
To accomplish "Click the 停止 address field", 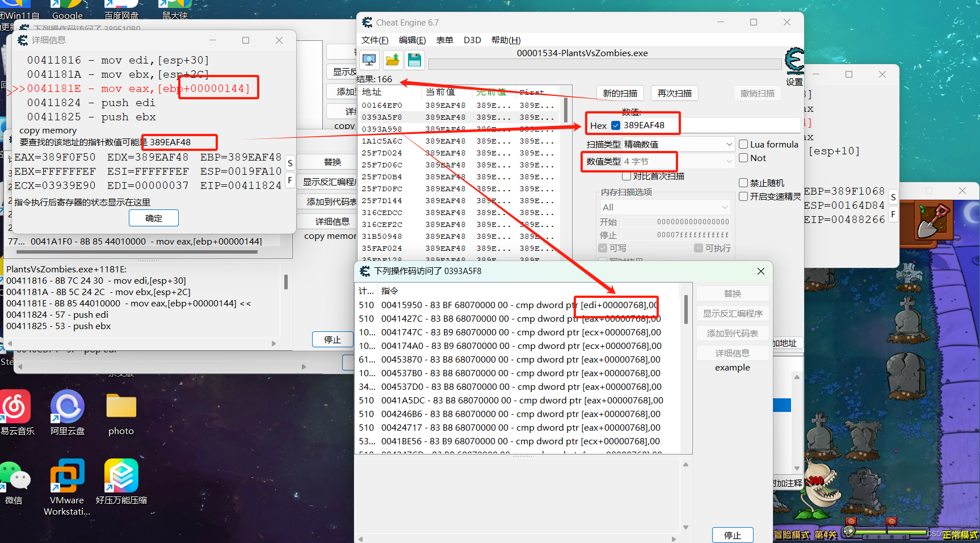I will pyautogui.click(x=676, y=235).
